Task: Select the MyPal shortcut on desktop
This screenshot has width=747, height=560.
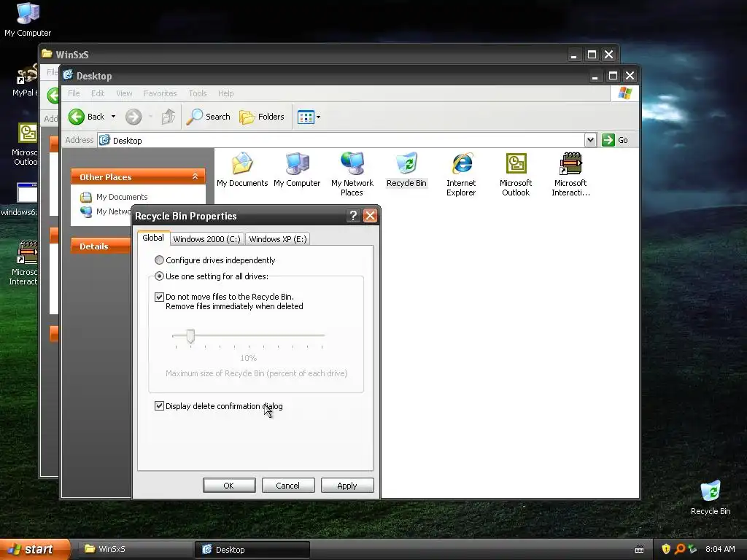Action: [x=25, y=81]
